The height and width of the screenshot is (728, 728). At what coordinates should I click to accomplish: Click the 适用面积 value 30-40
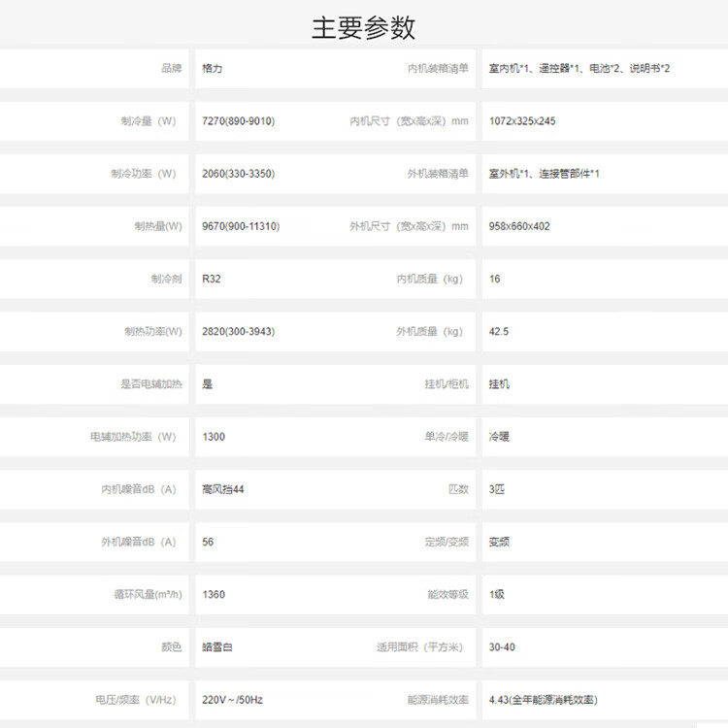[x=503, y=646]
